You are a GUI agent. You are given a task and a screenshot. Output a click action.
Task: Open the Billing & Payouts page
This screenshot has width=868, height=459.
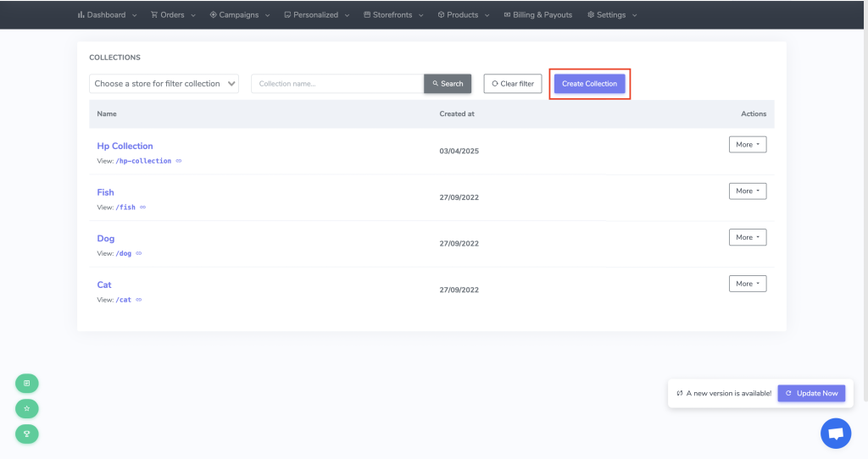tap(537, 14)
